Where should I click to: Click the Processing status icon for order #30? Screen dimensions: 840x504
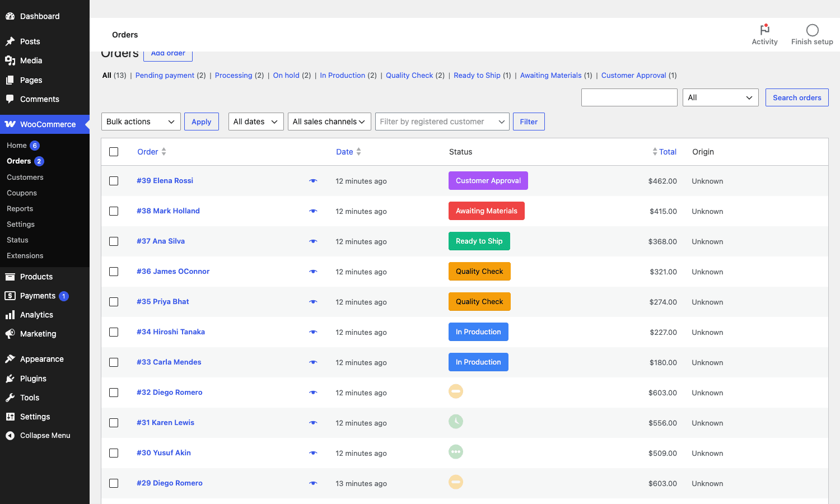(x=456, y=452)
